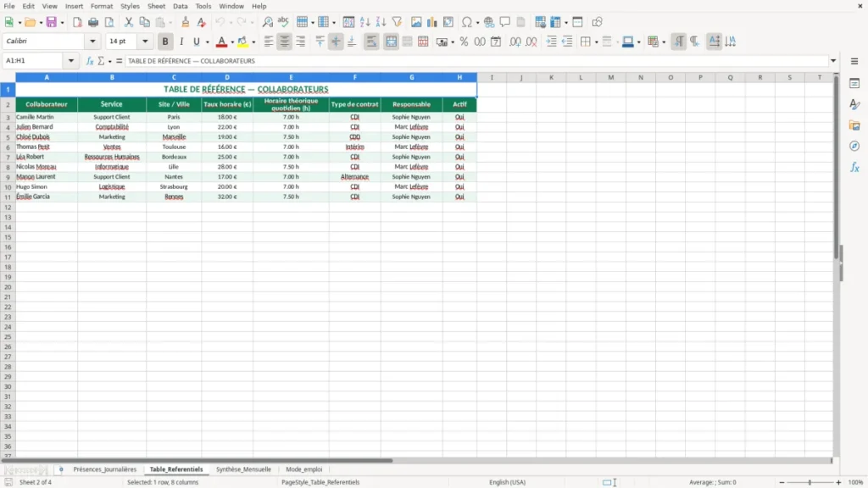Insert an image via toolbar icon
868x488 pixels.
[x=416, y=22]
